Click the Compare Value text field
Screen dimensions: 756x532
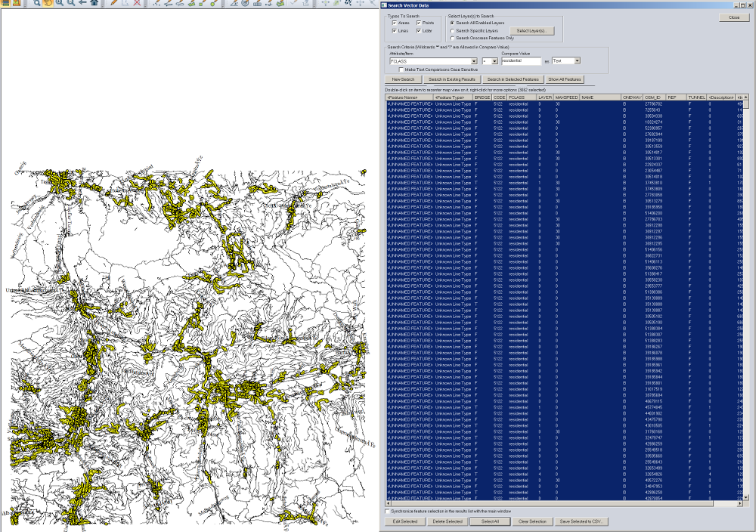[521, 61]
